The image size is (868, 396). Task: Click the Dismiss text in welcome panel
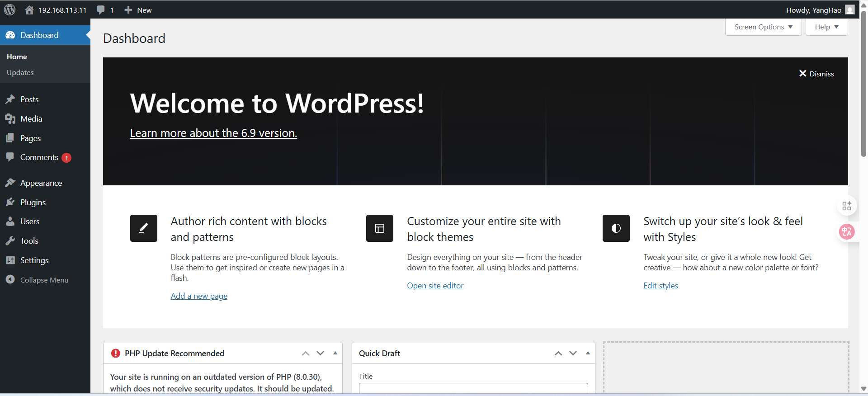[x=822, y=74]
